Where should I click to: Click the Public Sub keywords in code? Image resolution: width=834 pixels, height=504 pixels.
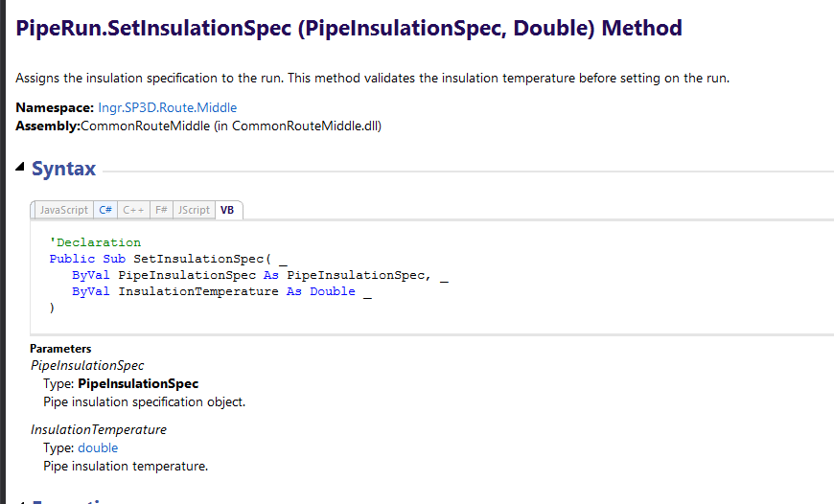(87, 259)
